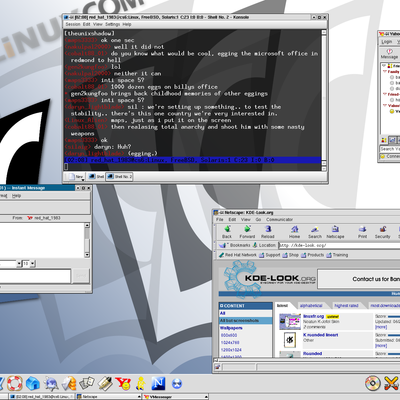Viewport: 400px width, 400px height.
Task: Click the friends icon tab in Yahoo Messenger
Action: 384,140
